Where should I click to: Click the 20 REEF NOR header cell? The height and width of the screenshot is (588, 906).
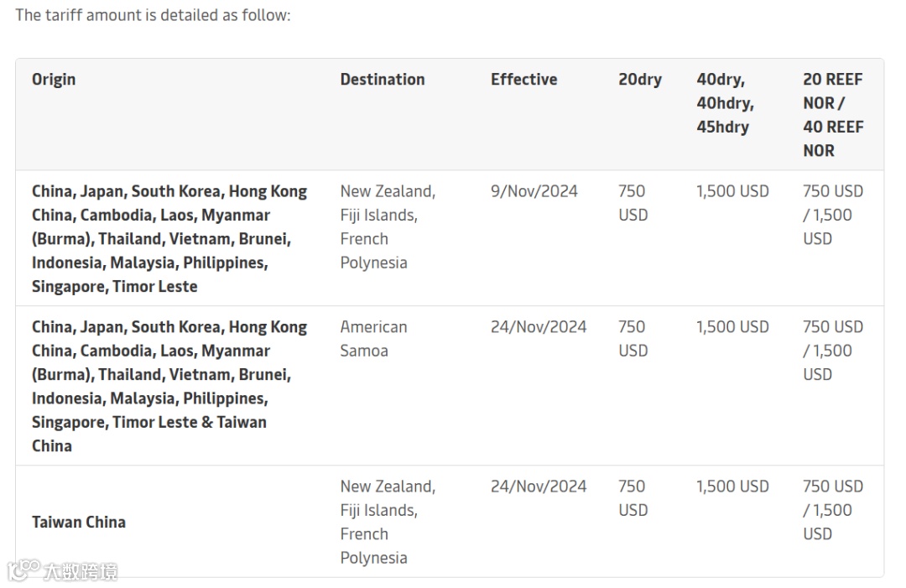[832, 115]
